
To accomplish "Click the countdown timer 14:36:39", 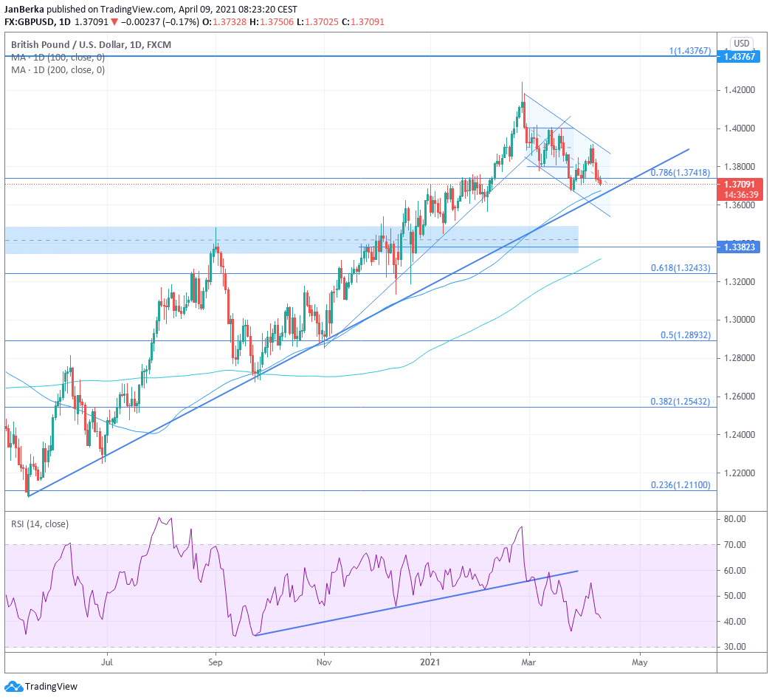I will click(x=740, y=195).
